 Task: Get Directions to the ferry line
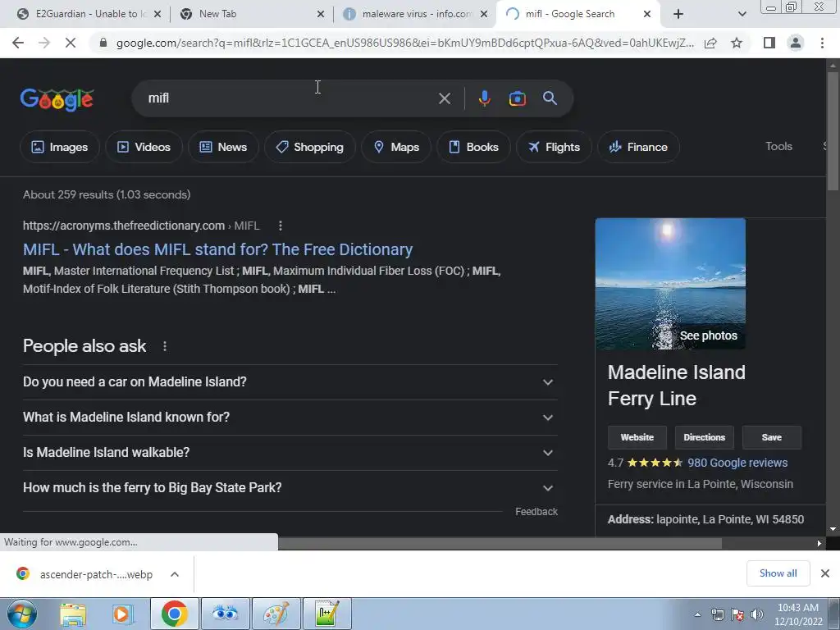click(704, 438)
